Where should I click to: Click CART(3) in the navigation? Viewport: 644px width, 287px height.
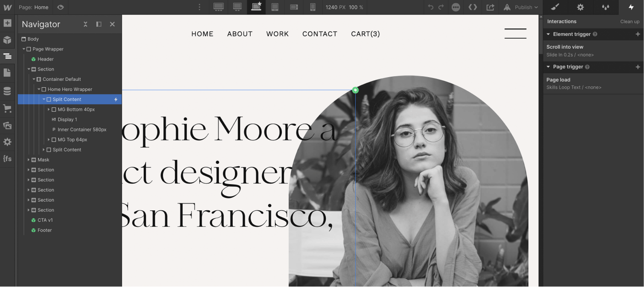click(365, 34)
